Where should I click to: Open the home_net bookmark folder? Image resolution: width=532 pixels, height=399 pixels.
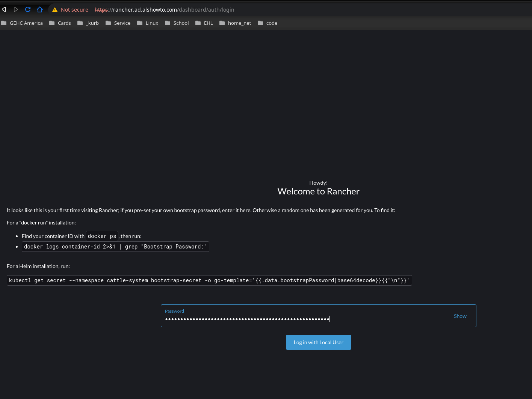coord(235,23)
